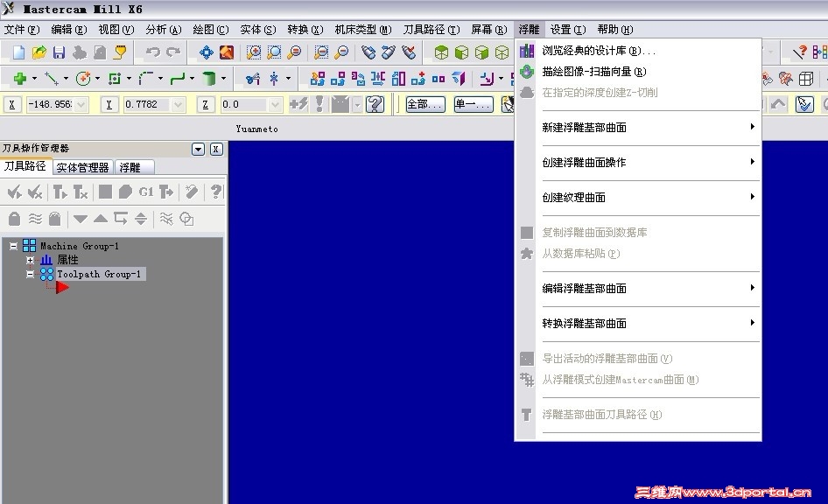Select 浏览经典的设计库 menu entry
This screenshot has width=828, height=504.
tap(639, 51)
